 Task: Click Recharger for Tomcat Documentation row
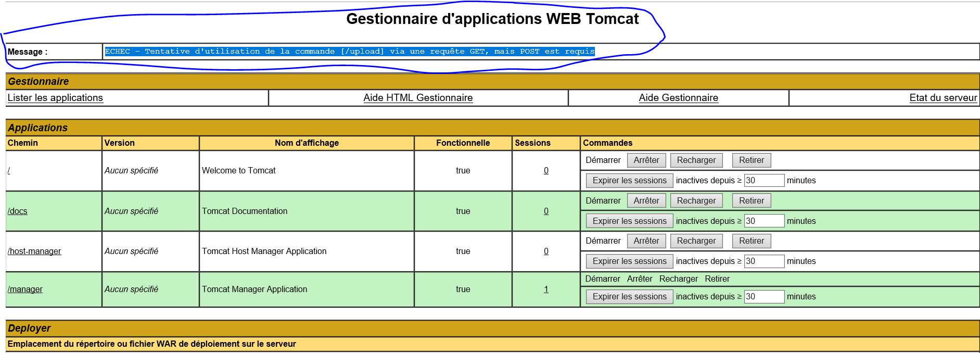click(x=696, y=201)
